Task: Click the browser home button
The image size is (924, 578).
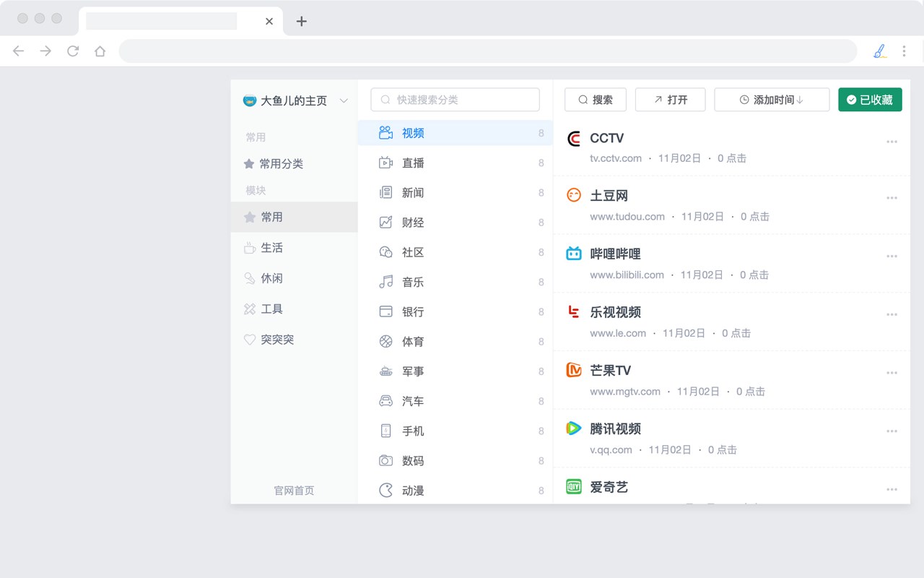Action: point(100,51)
